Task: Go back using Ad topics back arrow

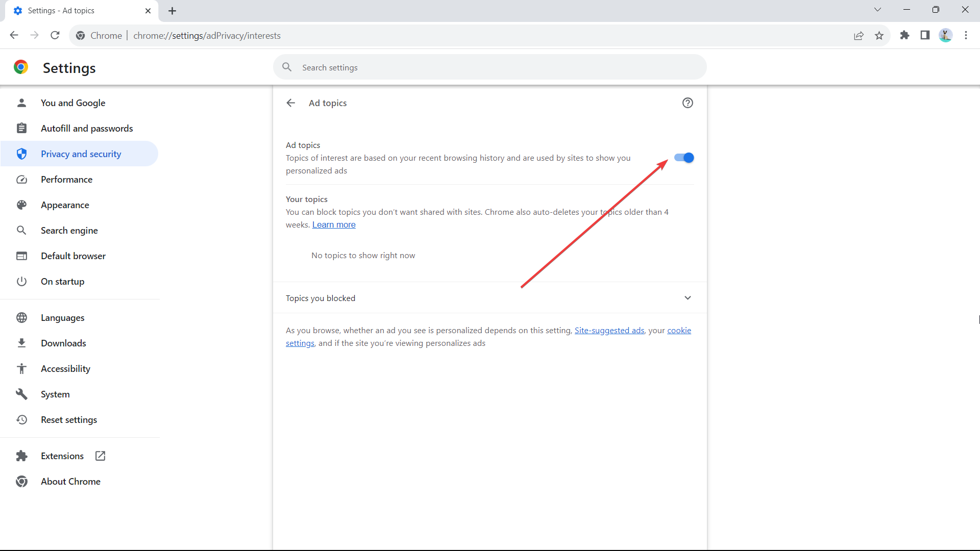Action: (291, 103)
